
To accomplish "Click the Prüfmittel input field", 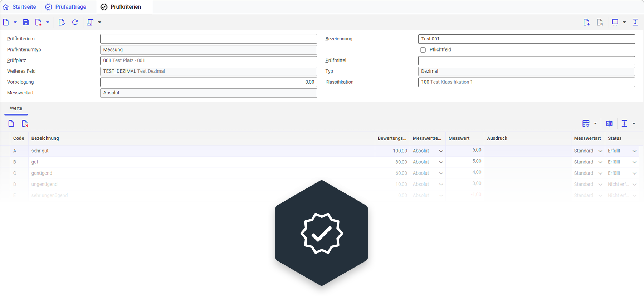I will pyautogui.click(x=526, y=60).
